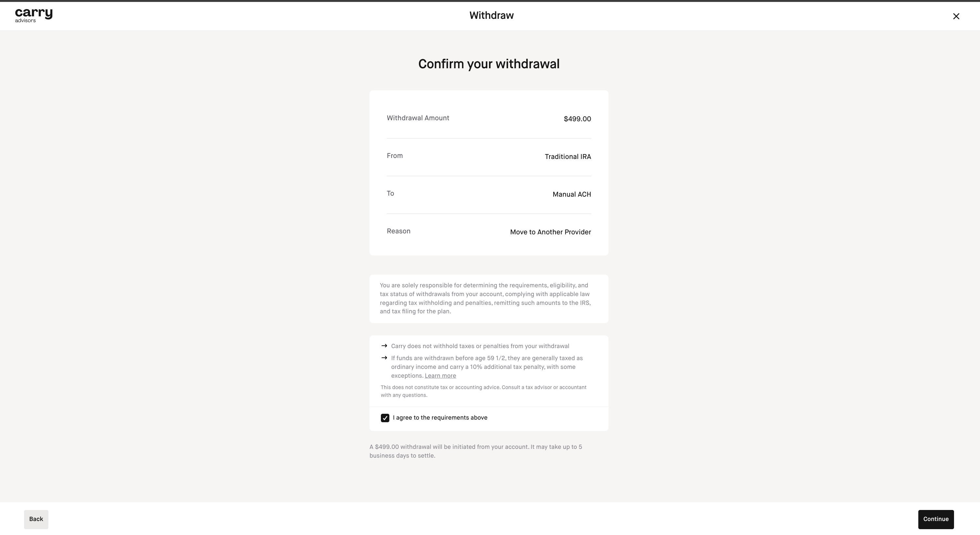The height and width of the screenshot is (535, 980).
Task: Click the Withdrawal Amount label
Action: pyautogui.click(x=418, y=118)
